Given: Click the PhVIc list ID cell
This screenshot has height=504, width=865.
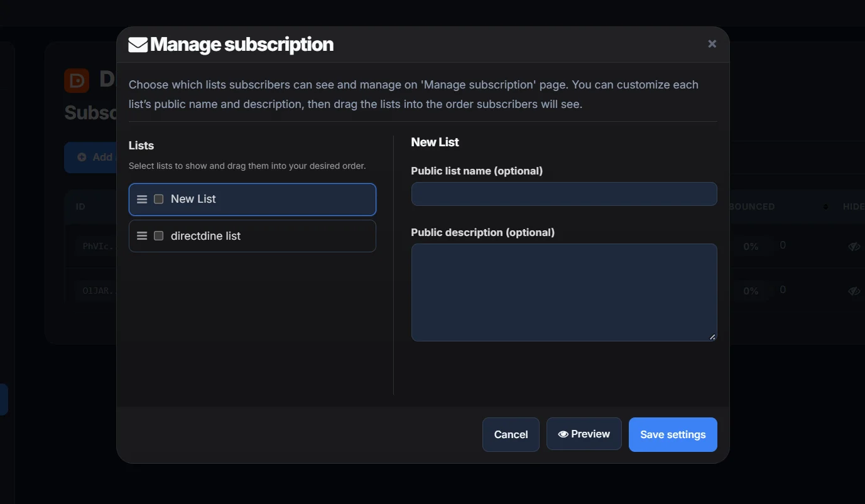Looking at the screenshot, I should point(95,246).
